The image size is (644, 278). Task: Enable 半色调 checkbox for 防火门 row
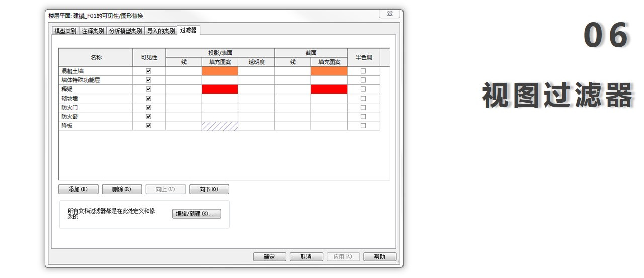pyautogui.click(x=363, y=107)
